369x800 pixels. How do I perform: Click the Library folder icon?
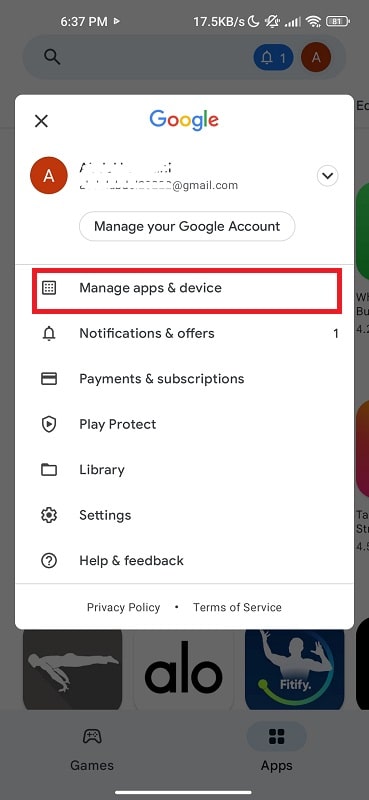point(49,469)
